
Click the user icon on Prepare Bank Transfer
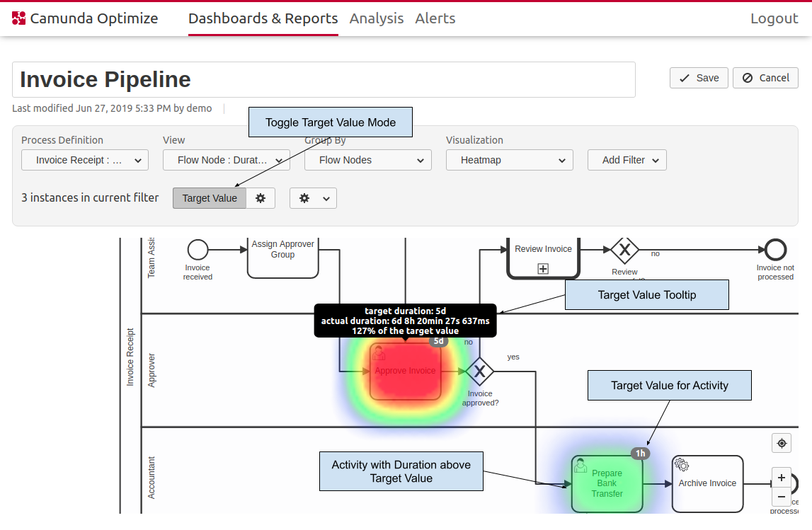click(581, 465)
